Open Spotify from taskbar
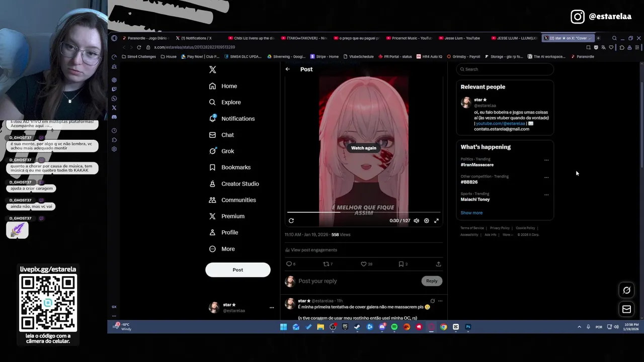 click(x=394, y=327)
